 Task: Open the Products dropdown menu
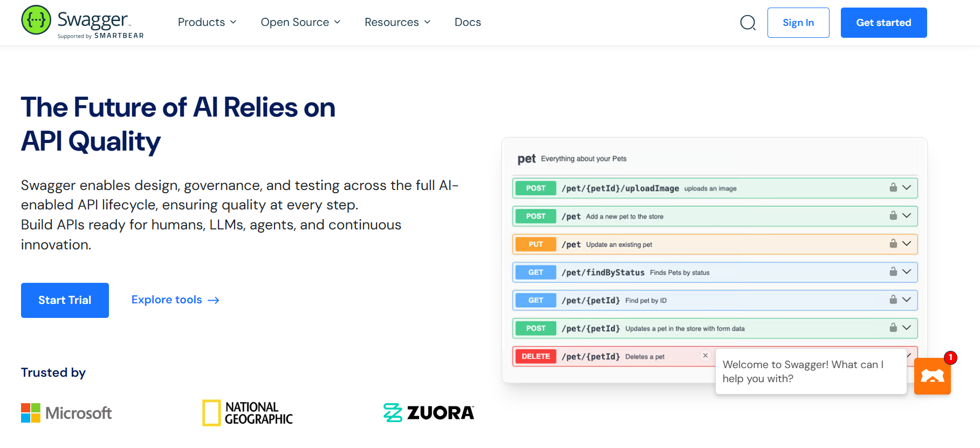(x=207, y=22)
